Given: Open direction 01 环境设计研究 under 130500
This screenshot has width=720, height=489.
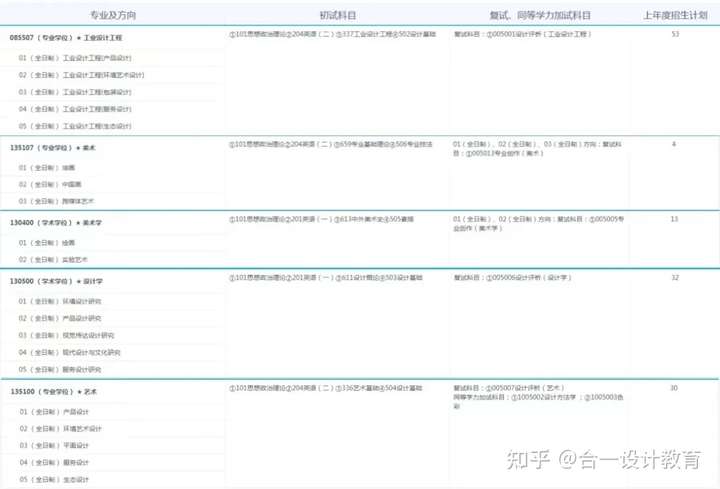Looking at the screenshot, I should pos(60,301).
